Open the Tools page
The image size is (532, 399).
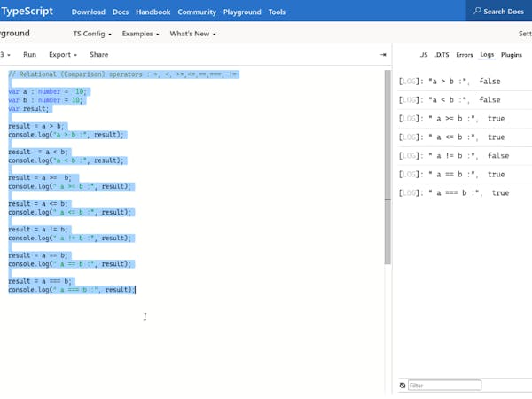coord(277,12)
